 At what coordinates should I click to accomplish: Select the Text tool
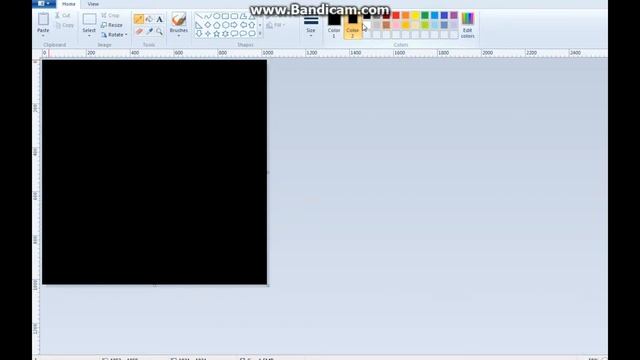click(160, 19)
